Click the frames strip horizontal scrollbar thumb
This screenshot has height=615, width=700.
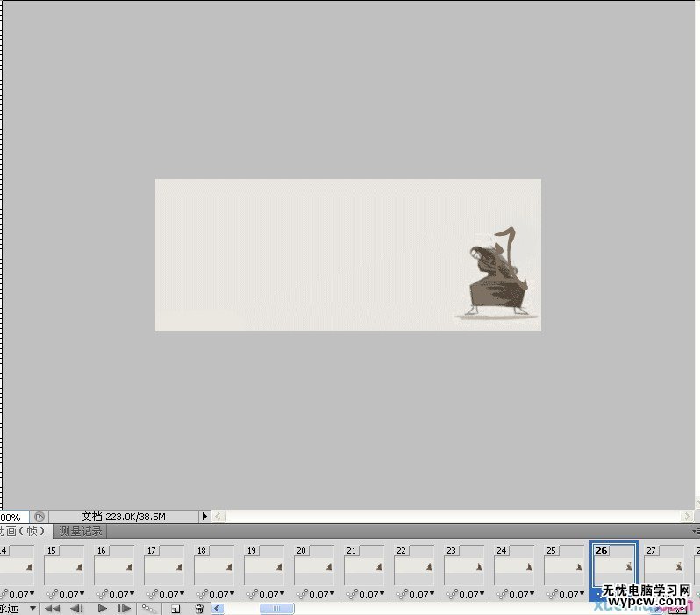point(277,608)
